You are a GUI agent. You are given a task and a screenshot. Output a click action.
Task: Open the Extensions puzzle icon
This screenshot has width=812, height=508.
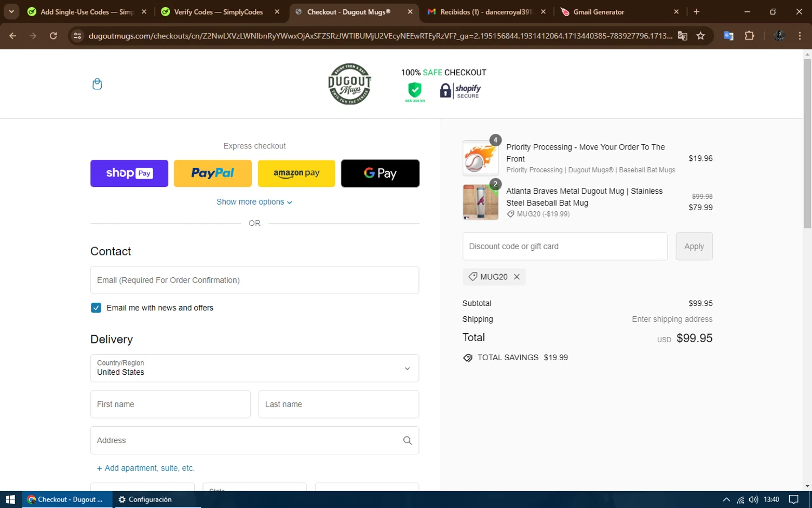click(749, 36)
